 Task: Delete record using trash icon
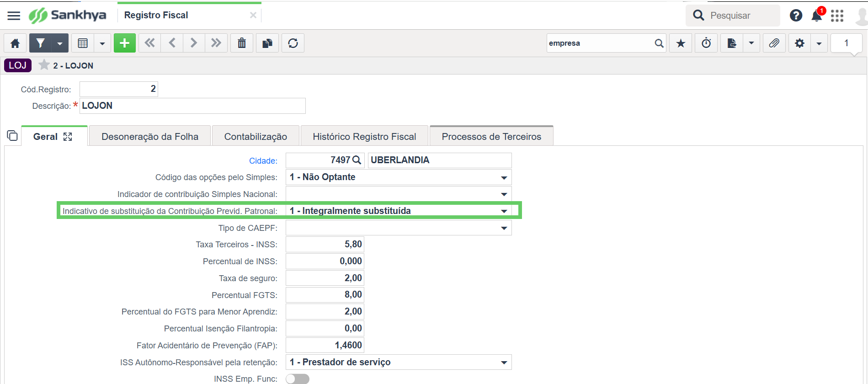coord(242,43)
